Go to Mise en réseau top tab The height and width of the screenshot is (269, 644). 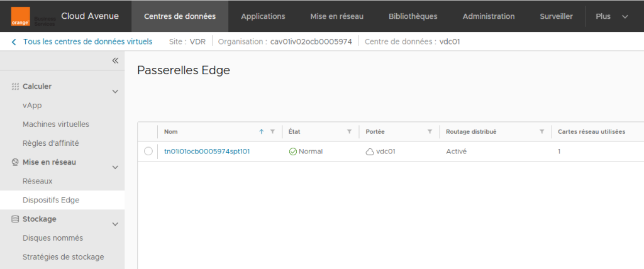tap(337, 16)
